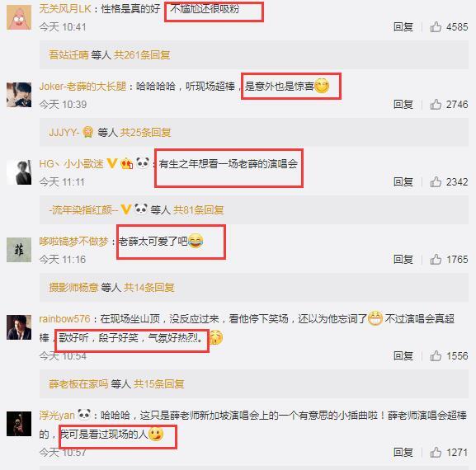476x470 pixels.
Task: Open Joker-老薛的大长腿 user profile
Action: click(x=82, y=87)
